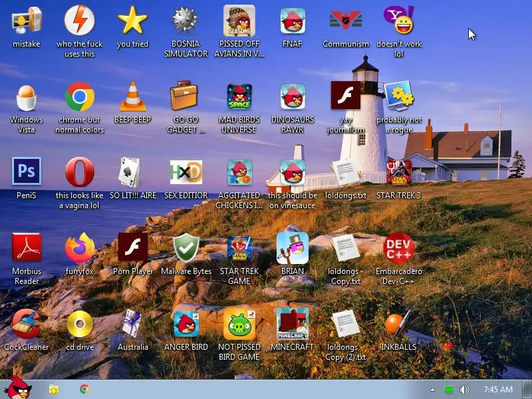Open 'probably not a rogue' gears icon

[x=399, y=96]
